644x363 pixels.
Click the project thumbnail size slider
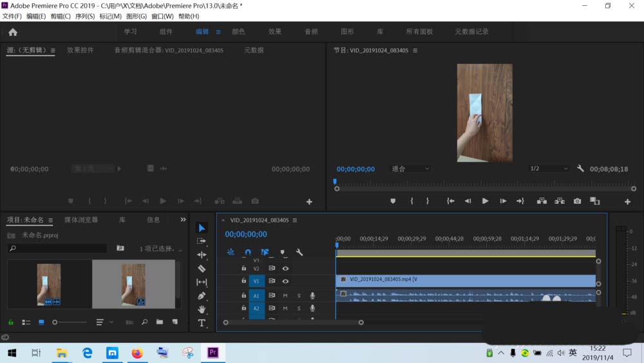pyautogui.click(x=70, y=322)
